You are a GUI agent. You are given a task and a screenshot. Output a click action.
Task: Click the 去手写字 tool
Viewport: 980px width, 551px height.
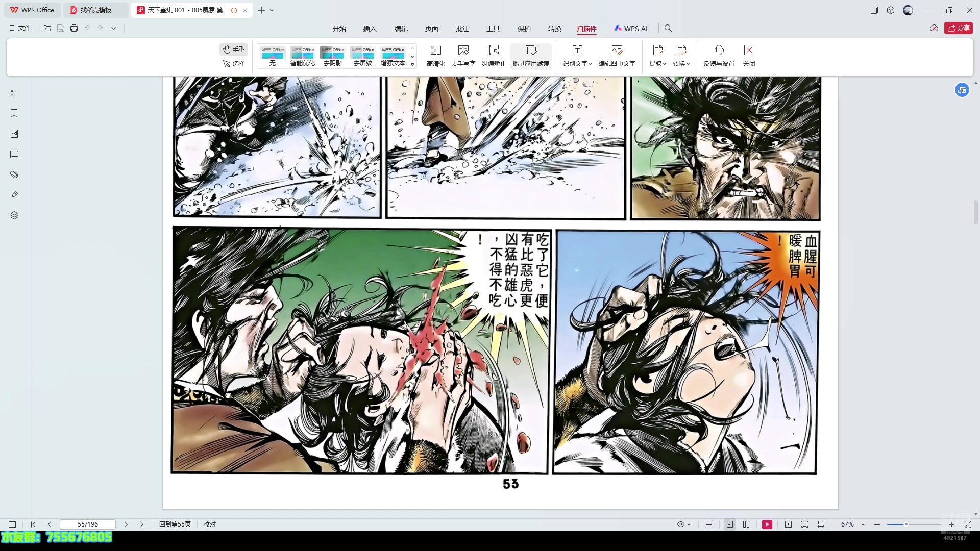(463, 56)
